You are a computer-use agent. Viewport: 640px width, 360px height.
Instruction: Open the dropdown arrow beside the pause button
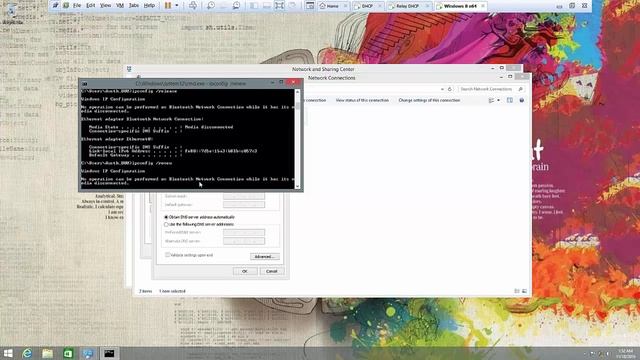177,6
